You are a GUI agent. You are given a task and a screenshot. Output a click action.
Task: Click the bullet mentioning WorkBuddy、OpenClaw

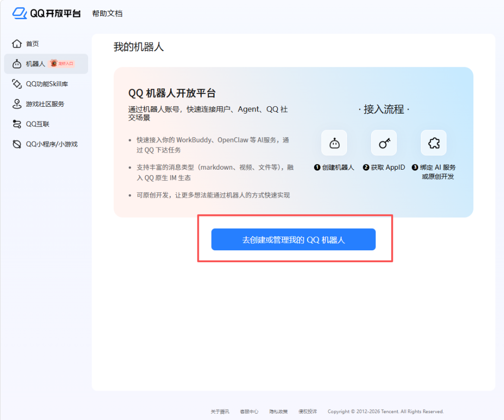tap(213, 145)
